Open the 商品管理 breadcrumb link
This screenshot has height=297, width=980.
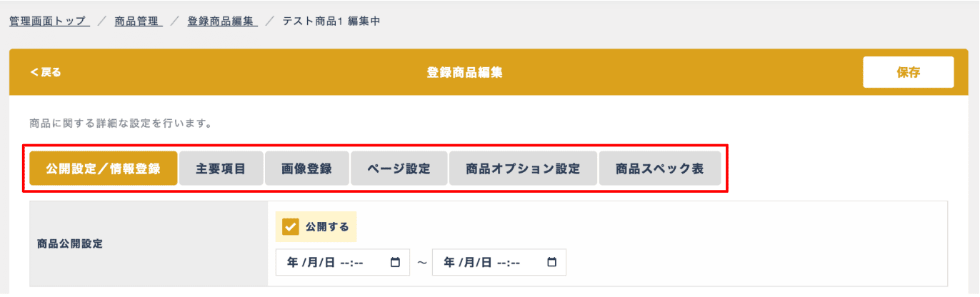(x=139, y=21)
